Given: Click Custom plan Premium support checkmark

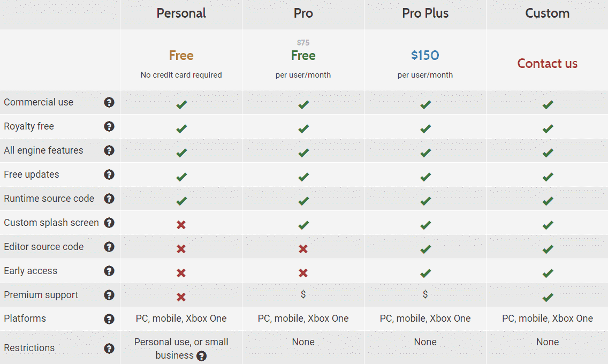Looking at the screenshot, I should (548, 297).
